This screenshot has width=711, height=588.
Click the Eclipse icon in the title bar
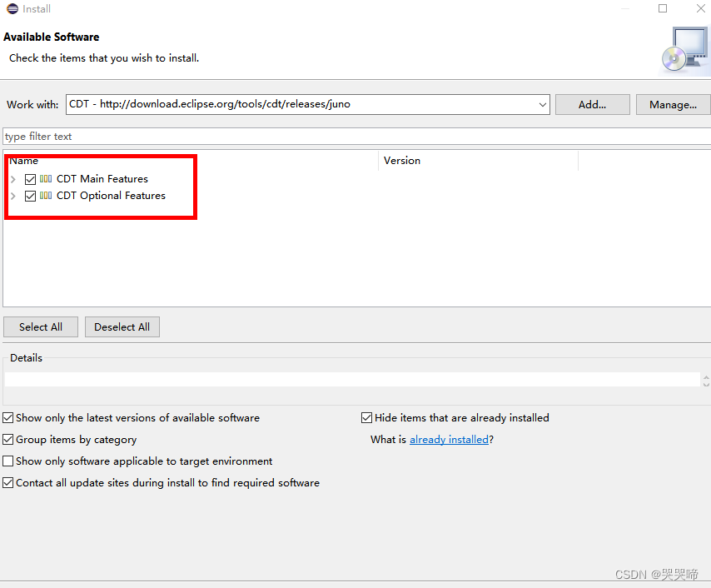12,8
